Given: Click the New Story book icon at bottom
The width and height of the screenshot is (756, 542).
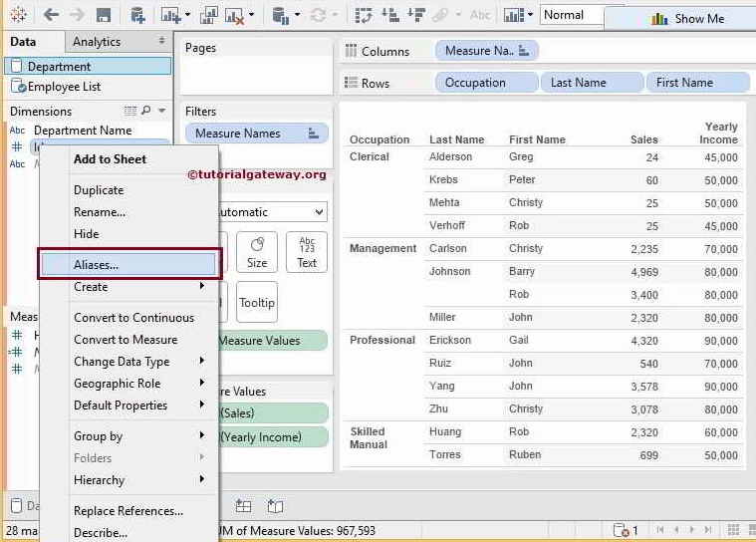Looking at the screenshot, I should pyautogui.click(x=275, y=506).
